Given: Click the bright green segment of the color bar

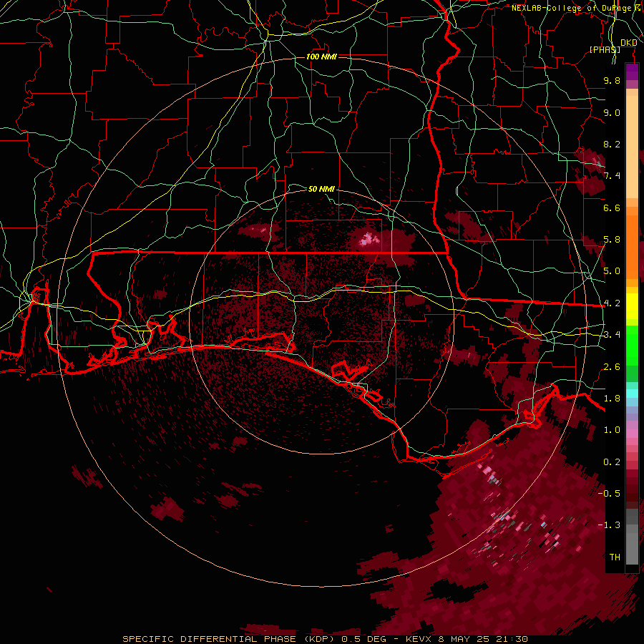Looking at the screenshot, I should (632, 345).
